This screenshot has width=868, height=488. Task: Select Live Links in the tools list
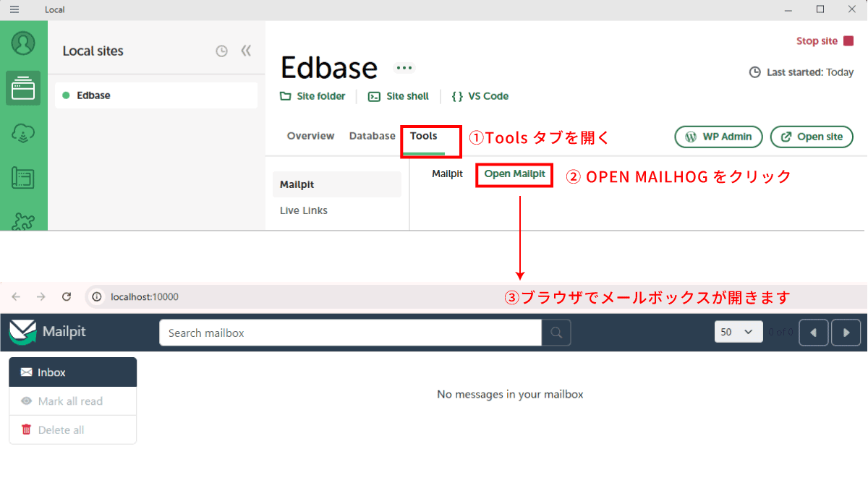[x=304, y=210]
